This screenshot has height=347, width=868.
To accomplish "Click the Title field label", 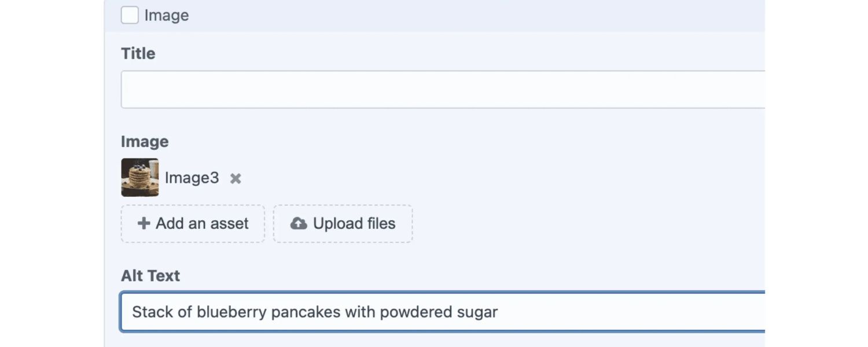I will click(138, 54).
